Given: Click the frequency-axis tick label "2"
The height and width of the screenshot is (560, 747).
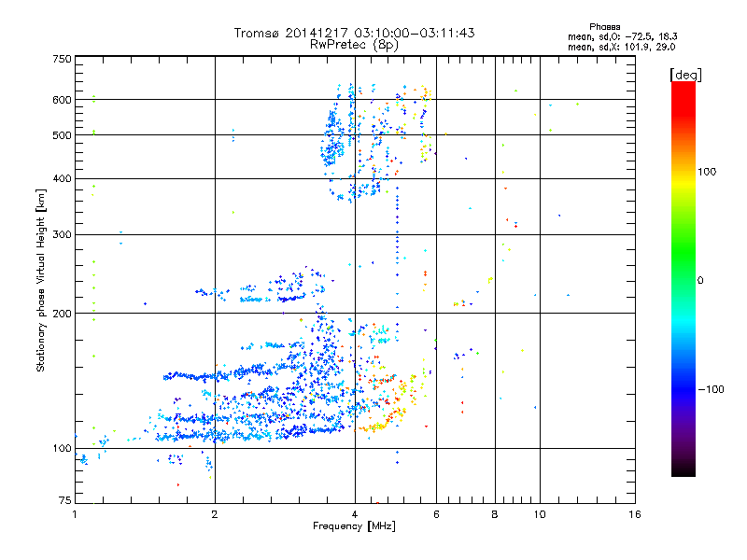Looking at the screenshot, I should 215,514.
